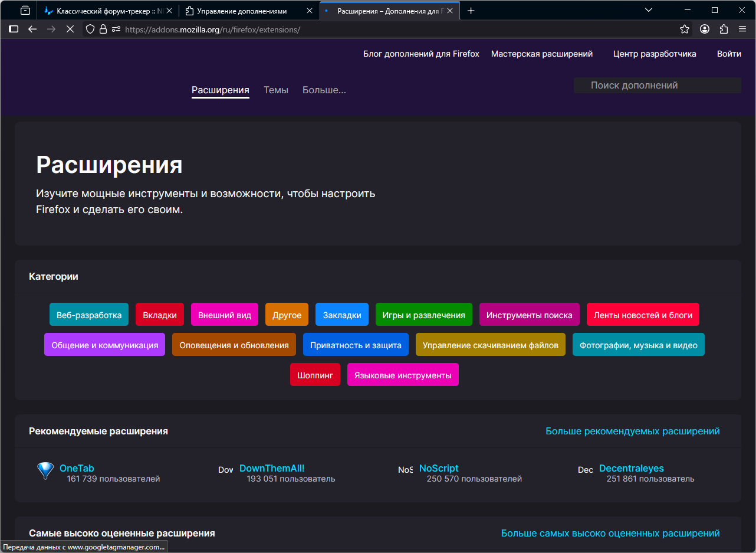Click Больше самых высоко оцененных расширений
This screenshot has width=756, height=553.
click(610, 534)
